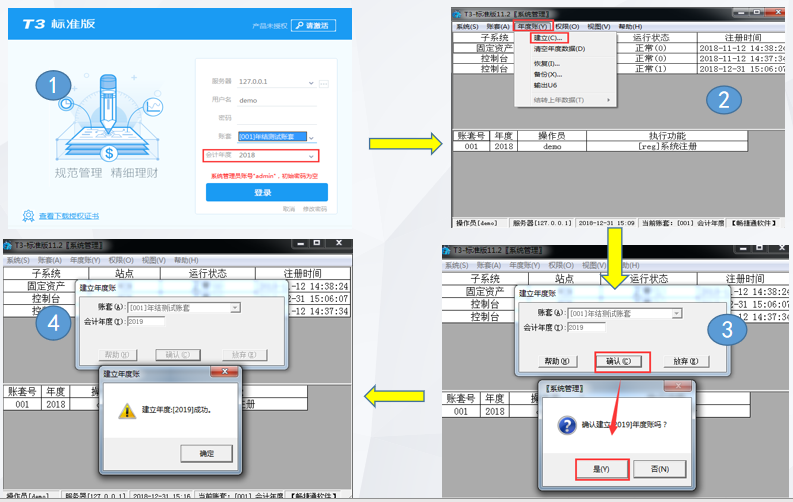Click the empty 密码 field
This screenshot has height=502, width=793.
pyautogui.click(x=277, y=118)
